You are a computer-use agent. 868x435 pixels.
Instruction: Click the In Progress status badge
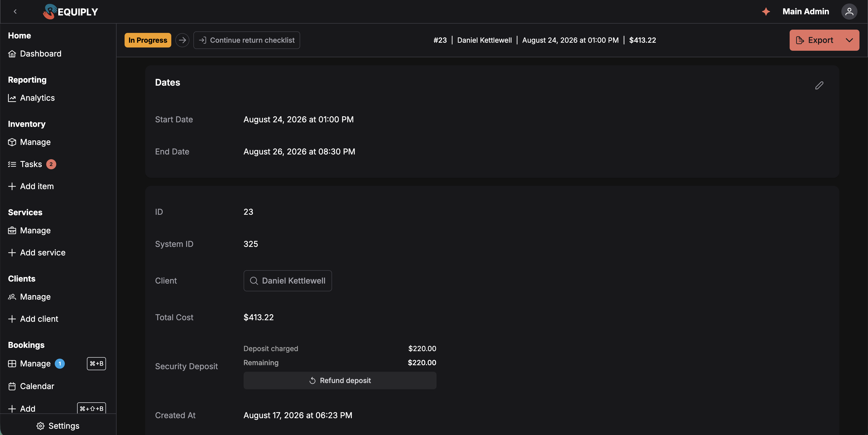pyautogui.click(x=148, y=40)
